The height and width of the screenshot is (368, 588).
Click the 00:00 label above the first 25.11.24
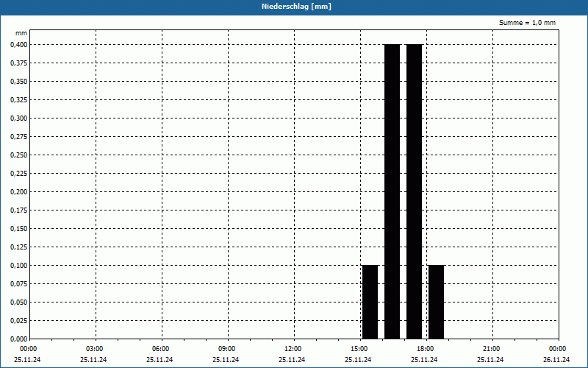(x=28, y=349)
